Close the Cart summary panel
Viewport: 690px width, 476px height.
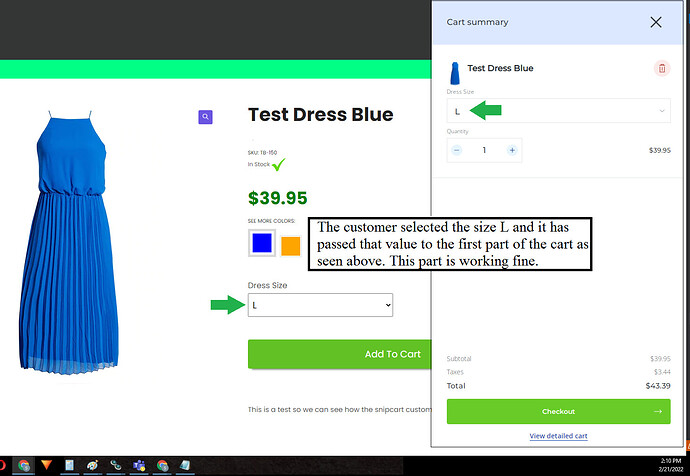click(x=656, y=22)
